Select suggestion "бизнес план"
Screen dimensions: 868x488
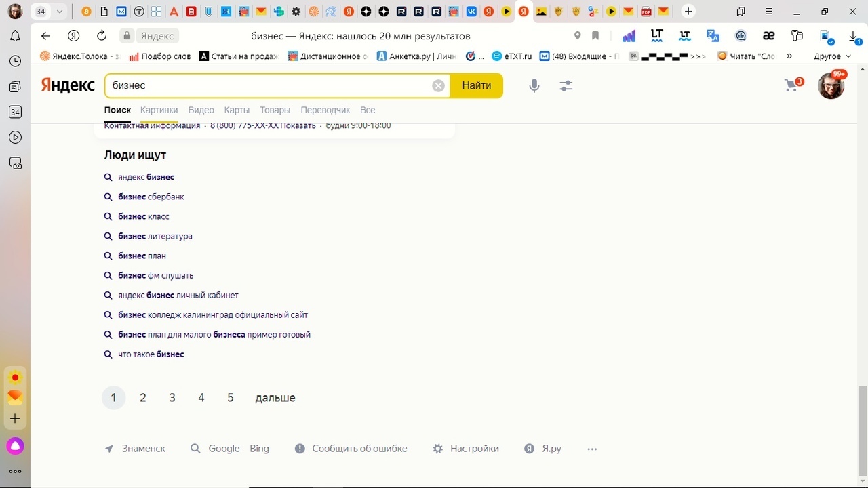[x=142, y=256]
